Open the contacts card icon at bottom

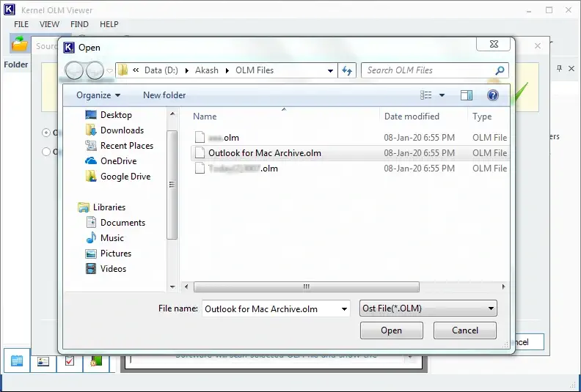click(x=43, y=361)
